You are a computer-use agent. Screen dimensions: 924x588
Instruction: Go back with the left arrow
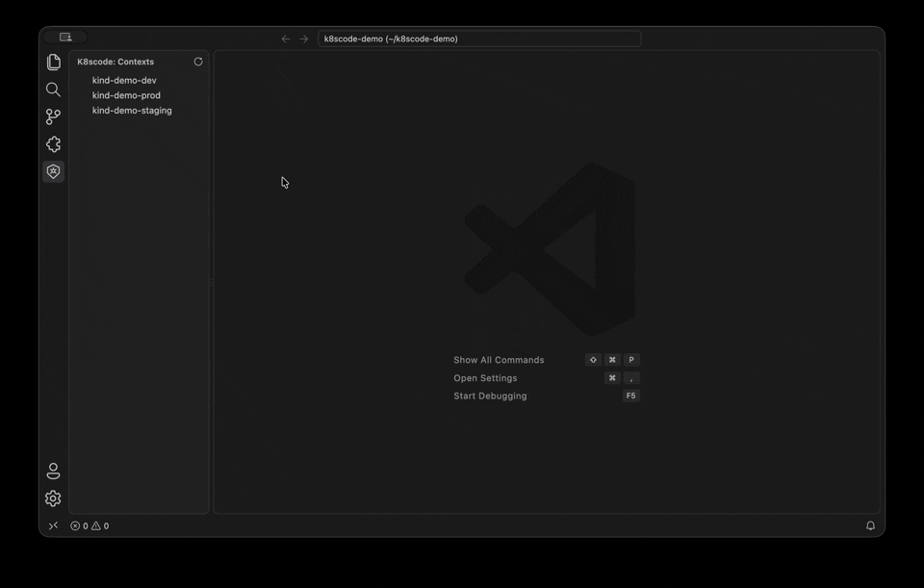[286, 38]
